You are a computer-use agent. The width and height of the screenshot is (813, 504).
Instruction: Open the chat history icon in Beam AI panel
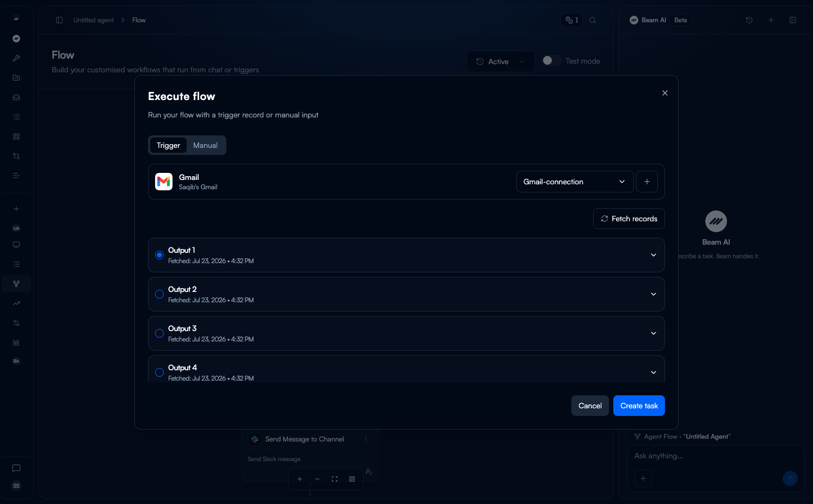(x=749, y=20)
